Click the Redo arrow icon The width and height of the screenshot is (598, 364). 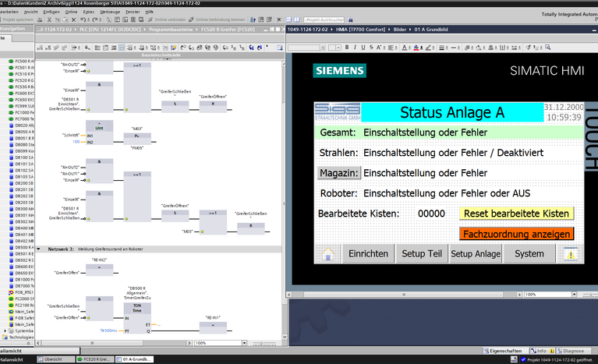tap(96, 19)
